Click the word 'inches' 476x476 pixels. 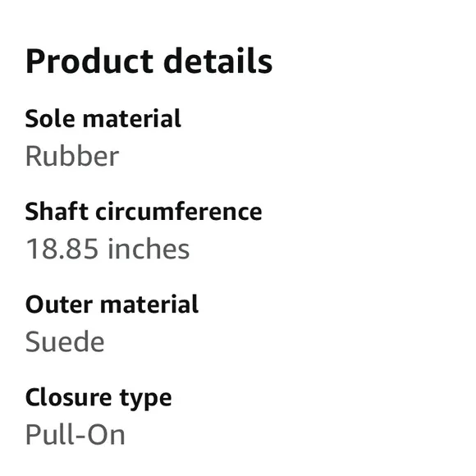[x=149, y=249]
